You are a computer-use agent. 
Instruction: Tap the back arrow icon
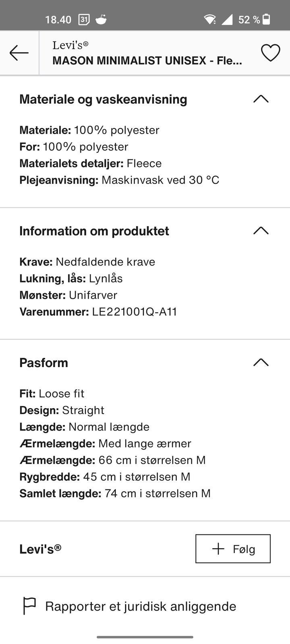tap(19, 53)
